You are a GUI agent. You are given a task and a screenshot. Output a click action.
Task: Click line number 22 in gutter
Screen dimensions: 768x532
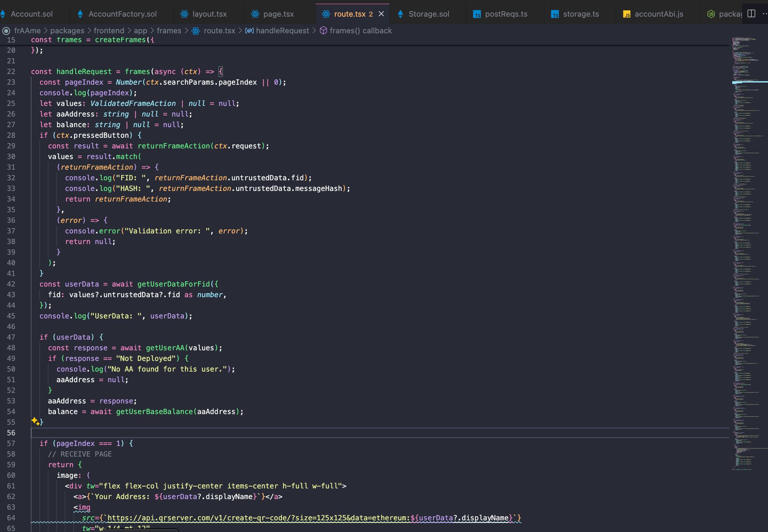pyautogui.click(x=11, y=72)
